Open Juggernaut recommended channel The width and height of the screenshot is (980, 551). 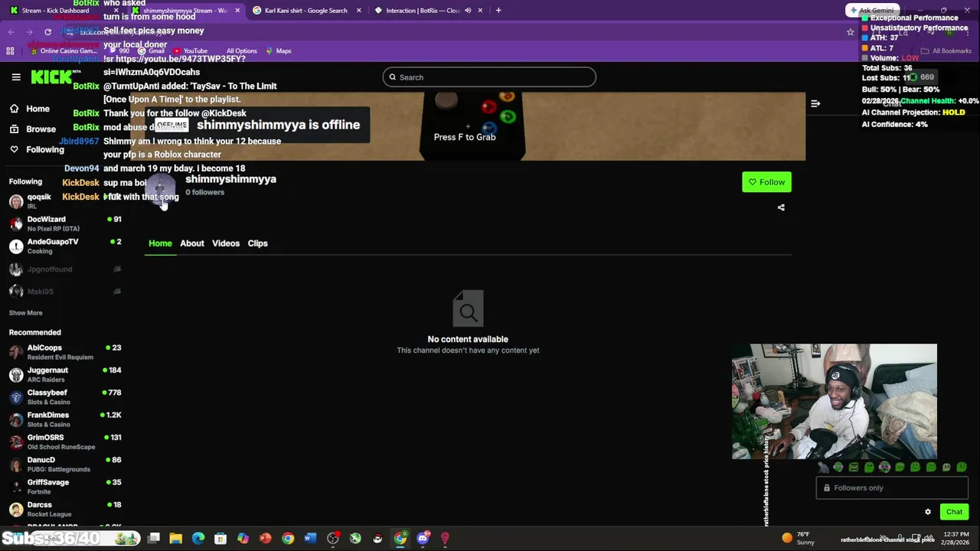pos(65,374)
